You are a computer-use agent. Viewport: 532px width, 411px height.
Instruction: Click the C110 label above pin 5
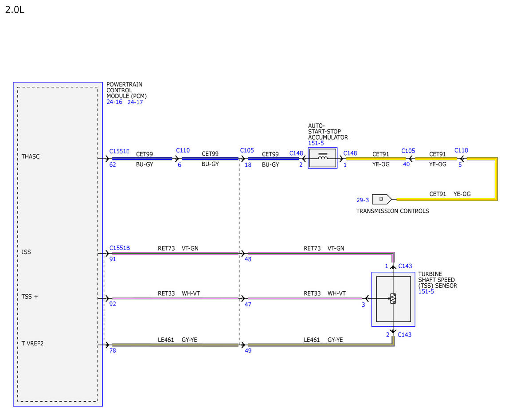(x=461, y=150)
